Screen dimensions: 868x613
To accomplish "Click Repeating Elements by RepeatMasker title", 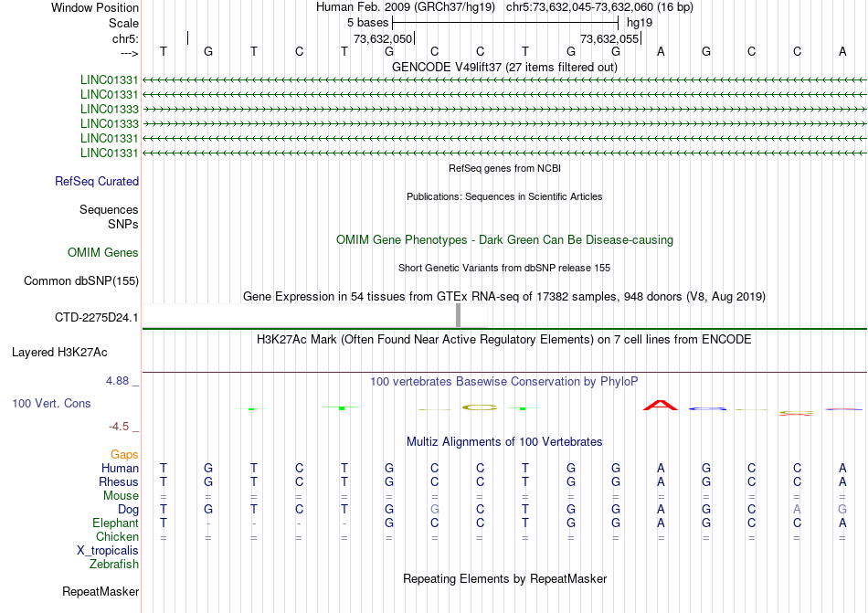I will (505, 578).
